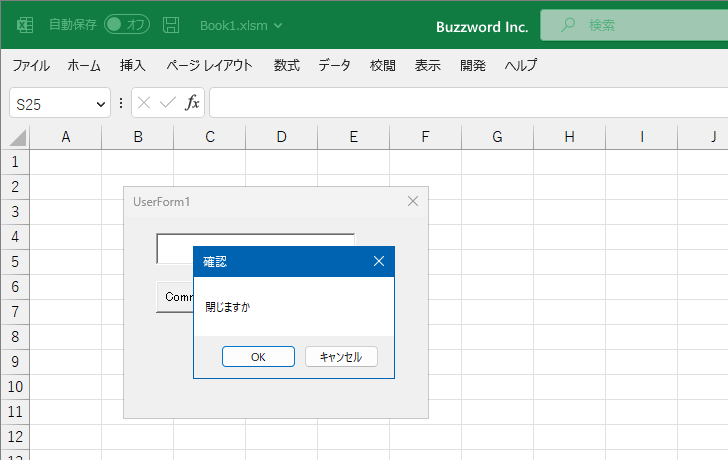
Task: Click the formula bar cancel X icon
Action: [144, 103]
